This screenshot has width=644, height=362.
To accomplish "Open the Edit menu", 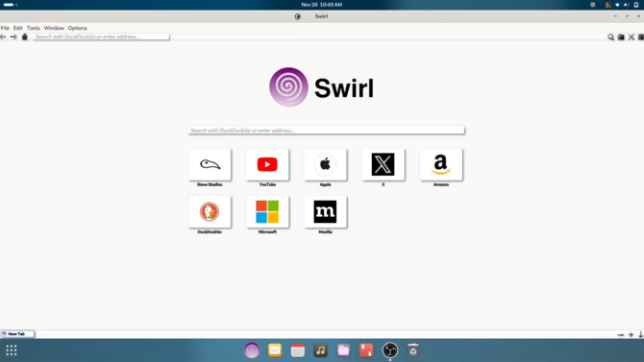I will pyautogui.click(x=17, y=28).
